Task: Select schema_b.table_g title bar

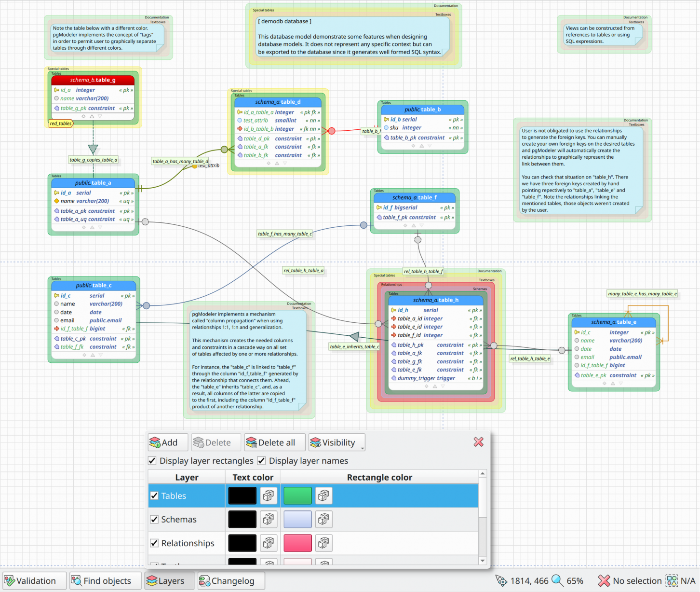Action: (93, 80)
